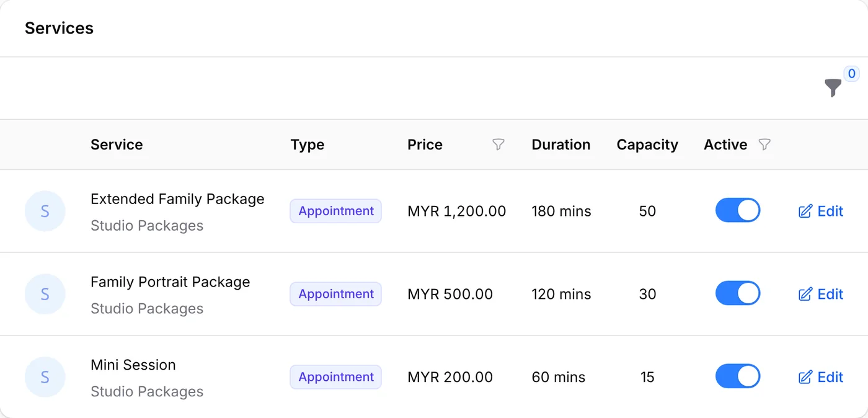Click the 180 mins duration
The image size is (868, 418).
coord(561,211)
